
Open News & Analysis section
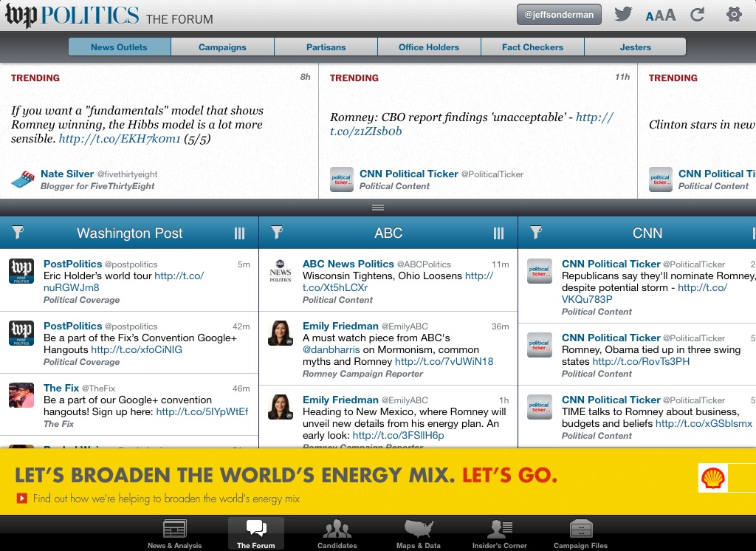click(175, 533)
